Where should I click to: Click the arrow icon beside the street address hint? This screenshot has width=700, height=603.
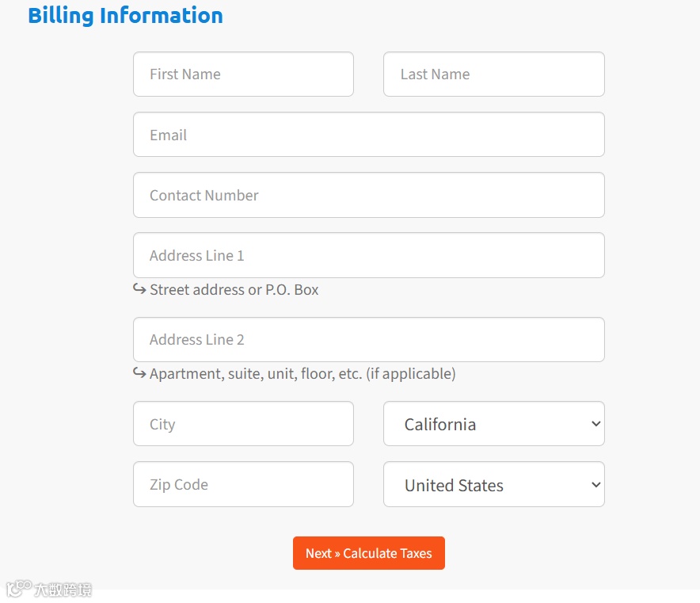[139, 289]
